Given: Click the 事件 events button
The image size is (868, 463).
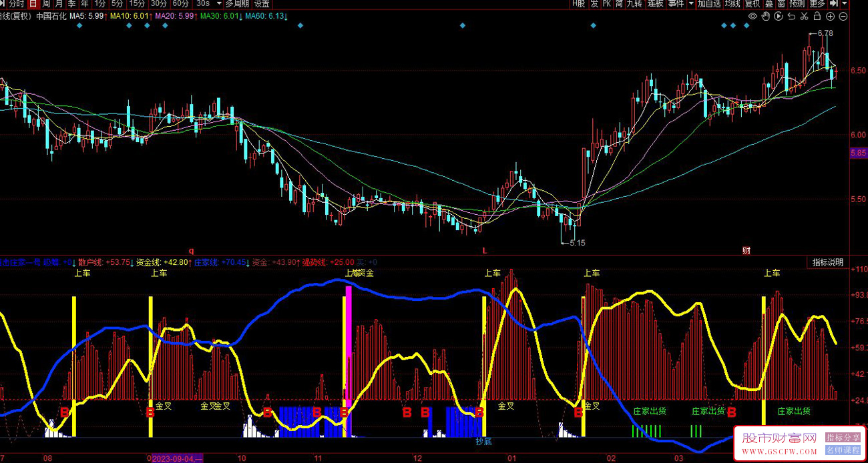Looking at the screenshot, I should 676,3.
